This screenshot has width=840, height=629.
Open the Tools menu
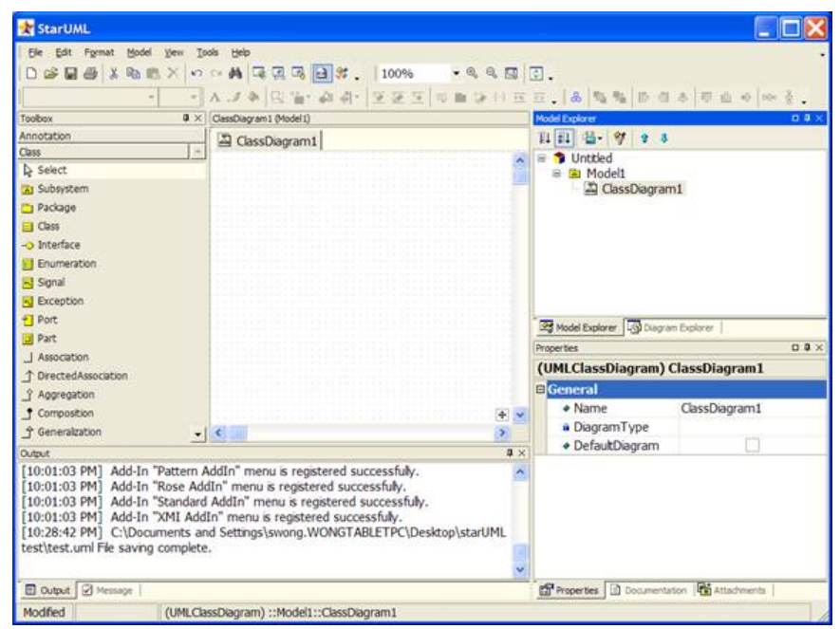coord(207,52)
